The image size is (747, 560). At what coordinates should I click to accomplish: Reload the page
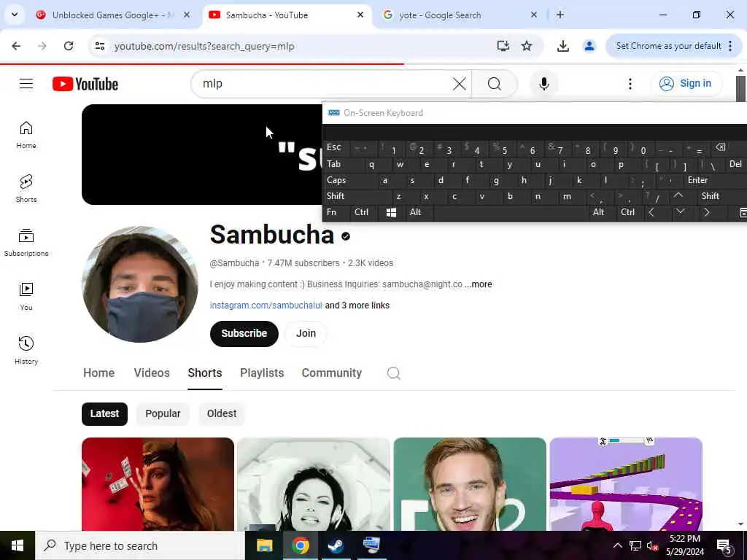tap(69, 46)
